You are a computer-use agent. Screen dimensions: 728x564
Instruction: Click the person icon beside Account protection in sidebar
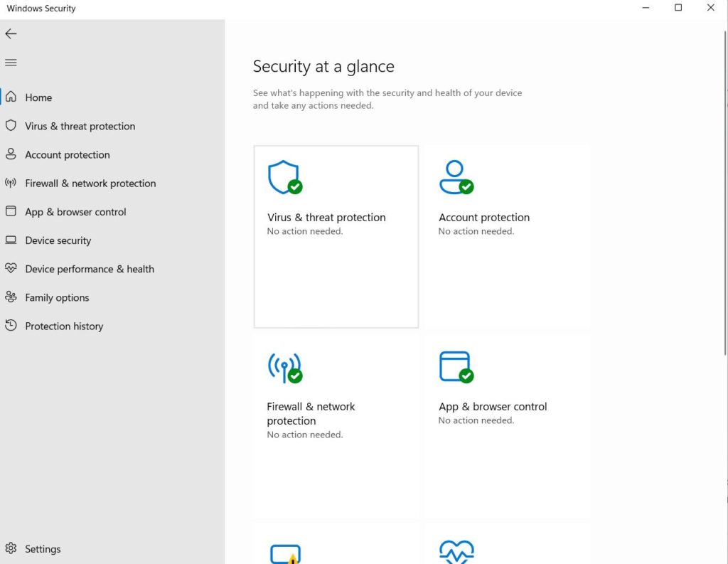(x=11, y=154)
